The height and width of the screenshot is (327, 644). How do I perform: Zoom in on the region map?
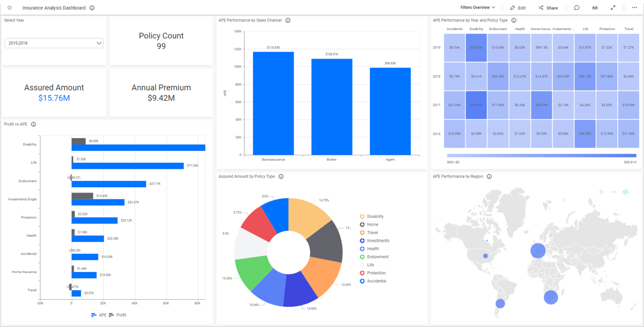tap(601, 192)
